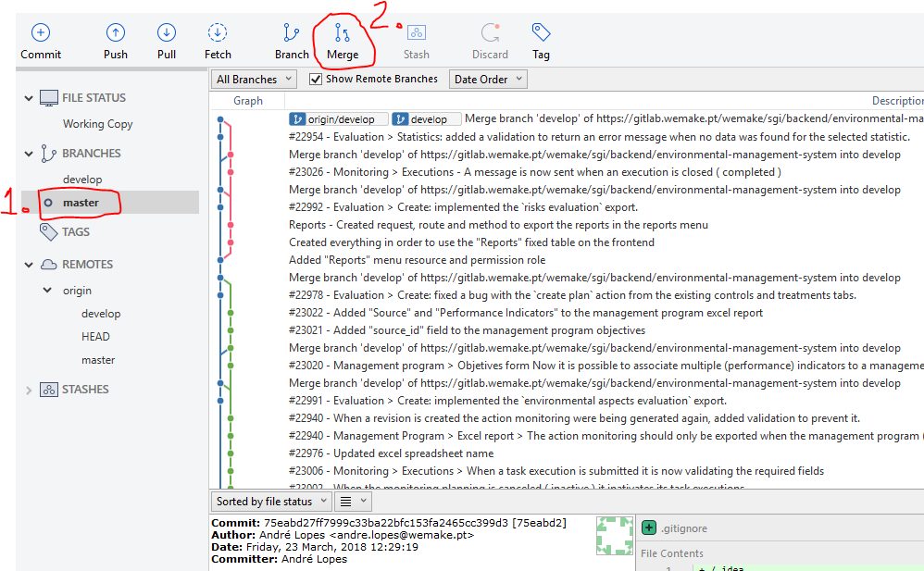The image size is (924, 571).
Task: Click the Pull toolbar icon
Action: (167, 33)
